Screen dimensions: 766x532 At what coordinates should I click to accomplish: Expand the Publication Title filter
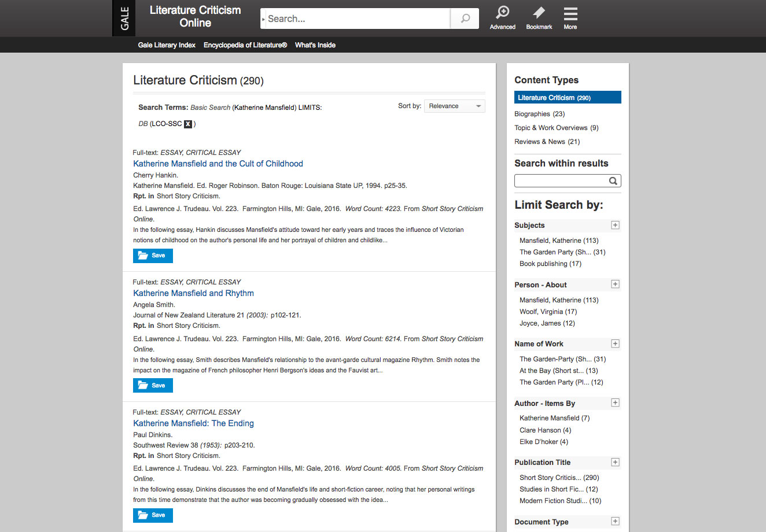[x=615, y=462]
